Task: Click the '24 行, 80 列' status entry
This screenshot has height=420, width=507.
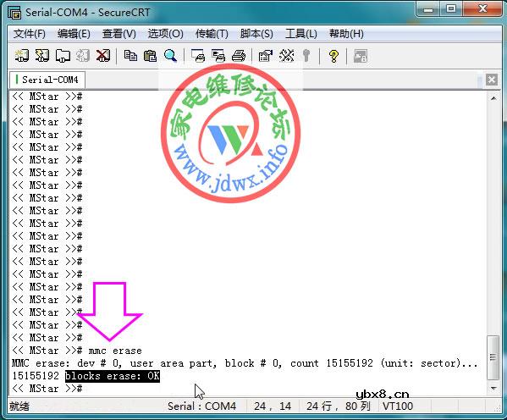Action: click(339, 406)
